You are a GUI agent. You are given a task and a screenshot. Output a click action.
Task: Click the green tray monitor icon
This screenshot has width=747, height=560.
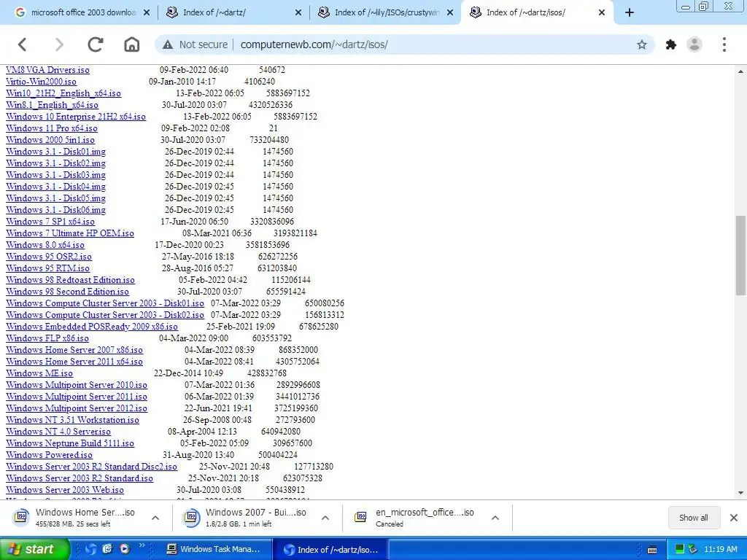tap(680, 550)
